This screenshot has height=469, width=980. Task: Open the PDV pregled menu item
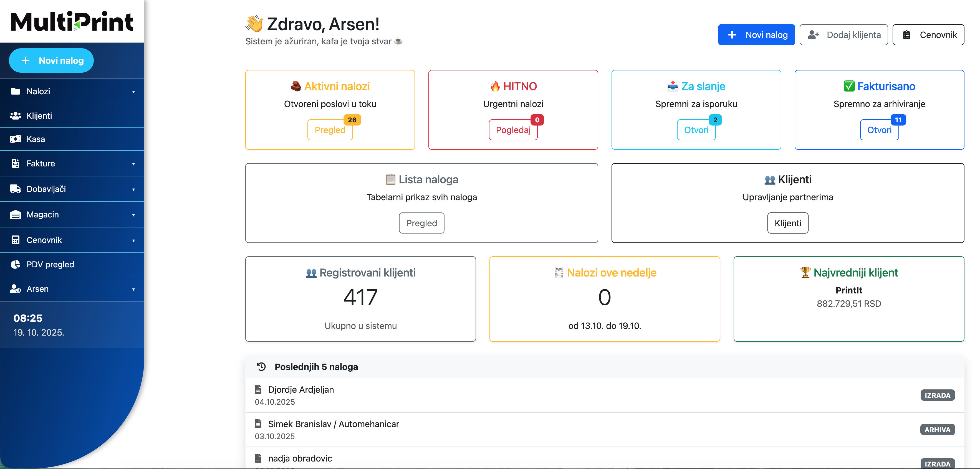click(x=50, y=264)
